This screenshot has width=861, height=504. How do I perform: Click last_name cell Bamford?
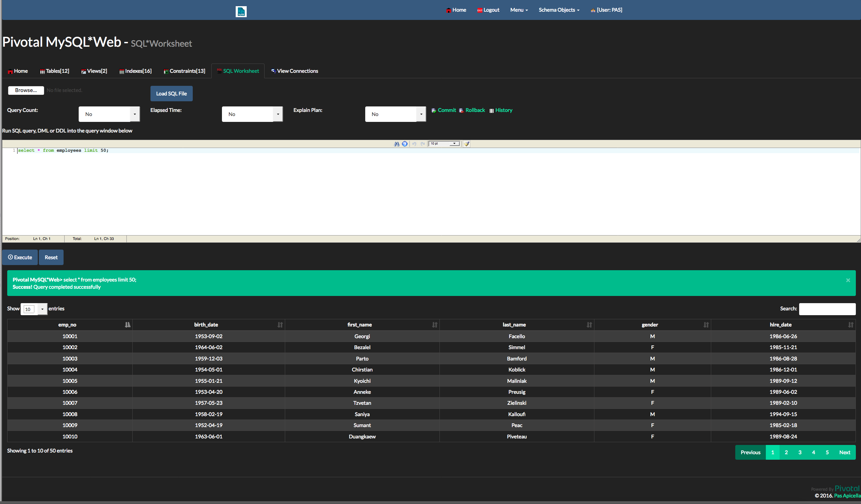517,359
